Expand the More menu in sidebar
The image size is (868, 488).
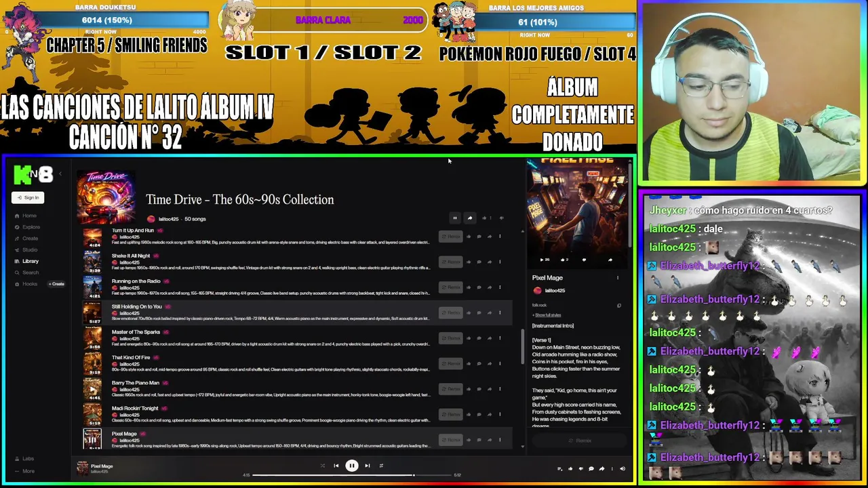pos(24,471)
